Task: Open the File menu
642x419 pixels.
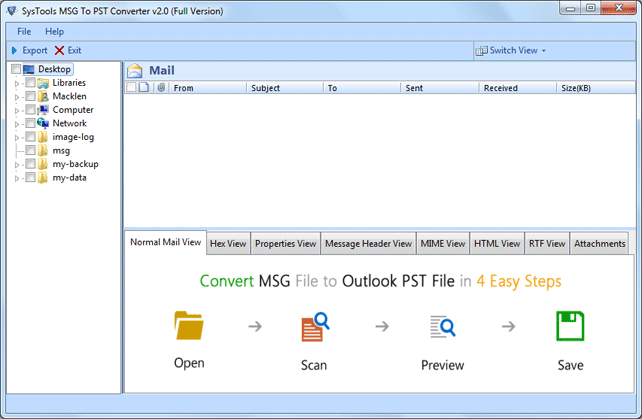Action: (24, 32)
